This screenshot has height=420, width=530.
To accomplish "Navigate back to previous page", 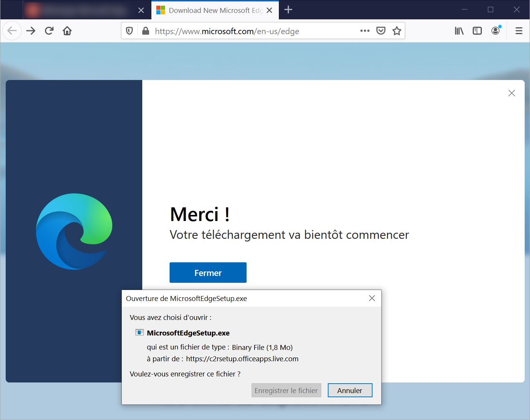I will tap(12, 30).
